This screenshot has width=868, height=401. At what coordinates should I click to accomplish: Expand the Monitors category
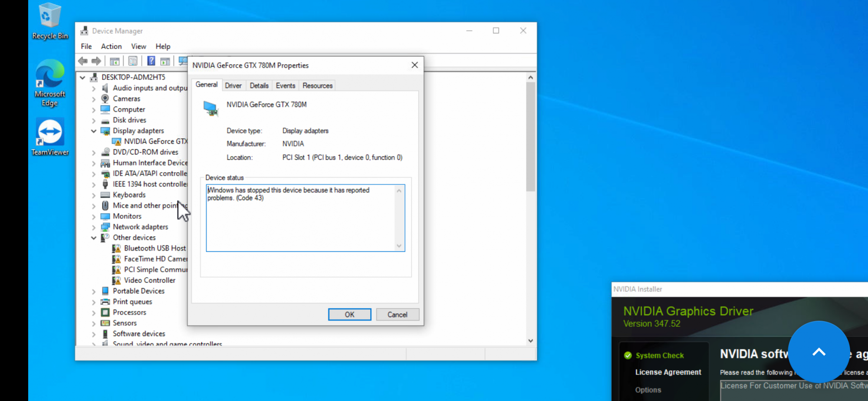click(94, 217)
